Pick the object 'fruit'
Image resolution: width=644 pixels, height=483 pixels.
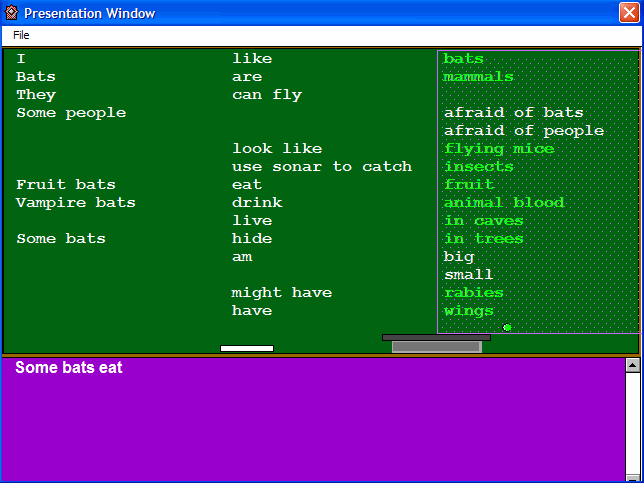[469, 185]
